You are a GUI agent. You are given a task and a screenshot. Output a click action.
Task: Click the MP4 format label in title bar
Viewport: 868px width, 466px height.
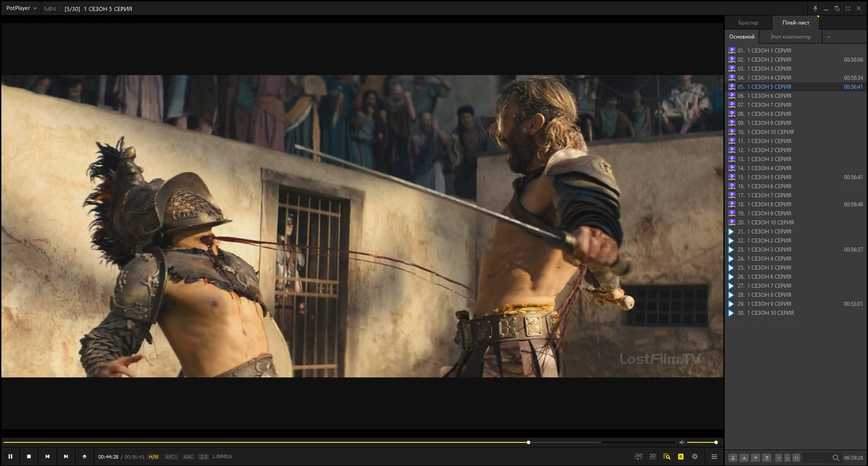tap(50, 9)
